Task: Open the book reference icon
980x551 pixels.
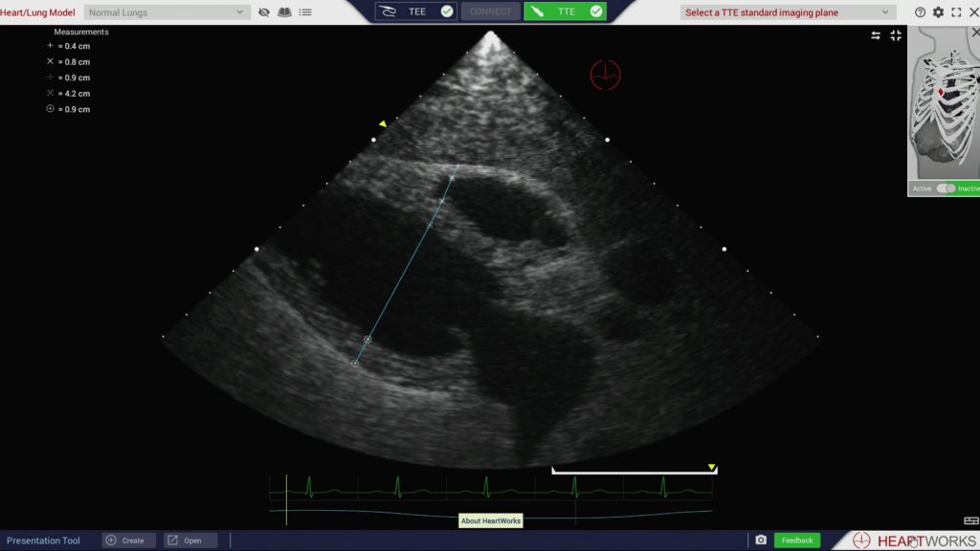Action: pyautogui.click(x=284, y=12)
